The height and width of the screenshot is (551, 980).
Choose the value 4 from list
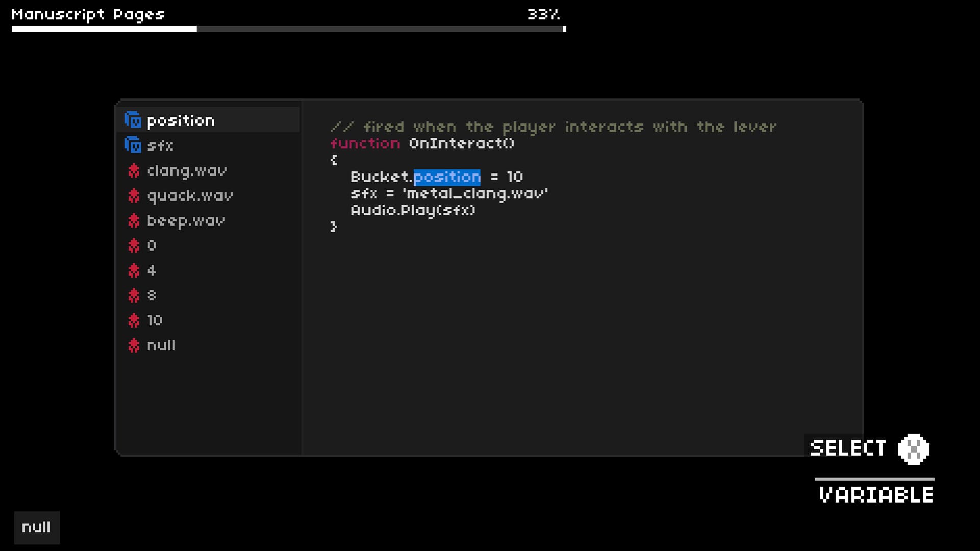point(151,270)
